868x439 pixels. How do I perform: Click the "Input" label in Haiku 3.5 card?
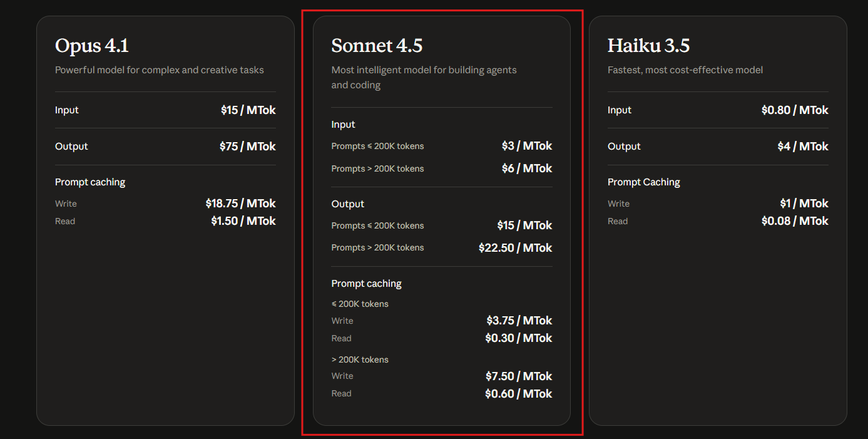pos(620,110)
